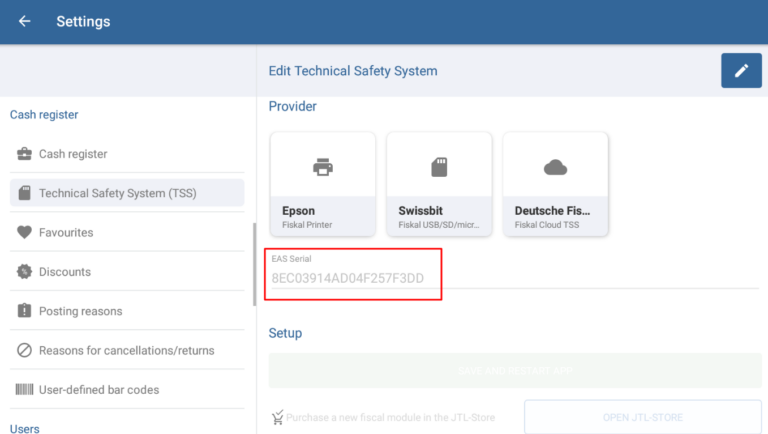Viewport: 768px width, 434px height.
Task: Click the pencil edit button
Action: coord(741,71)
